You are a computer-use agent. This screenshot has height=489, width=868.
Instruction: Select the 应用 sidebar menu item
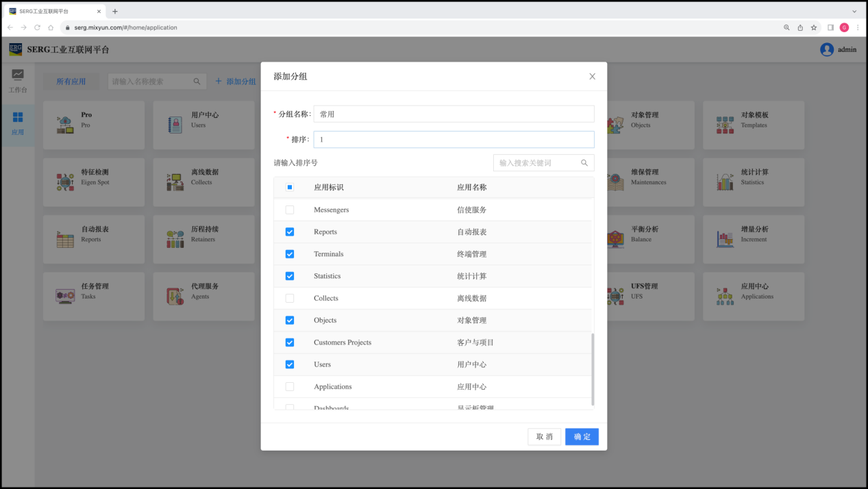click(x=17, y=123)
